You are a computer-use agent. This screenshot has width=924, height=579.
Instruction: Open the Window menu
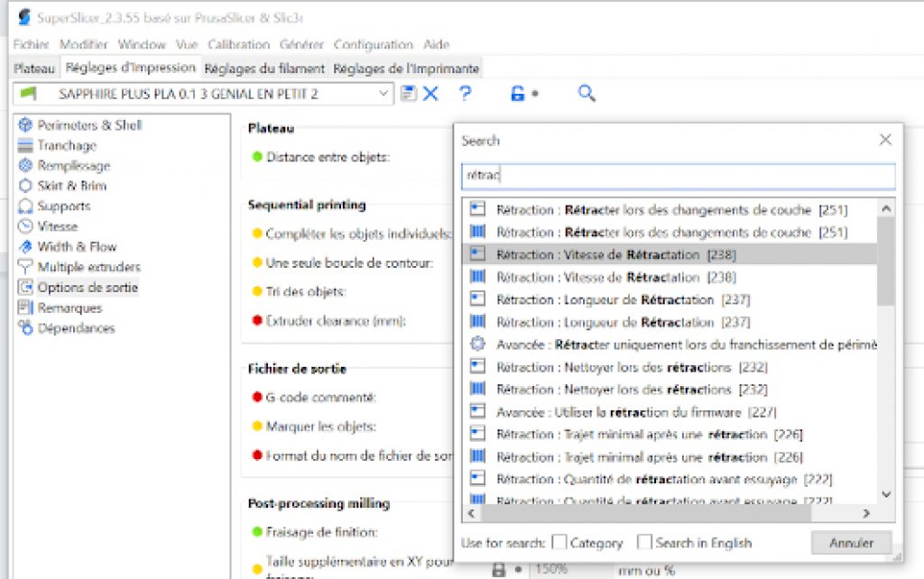(142, 44)
